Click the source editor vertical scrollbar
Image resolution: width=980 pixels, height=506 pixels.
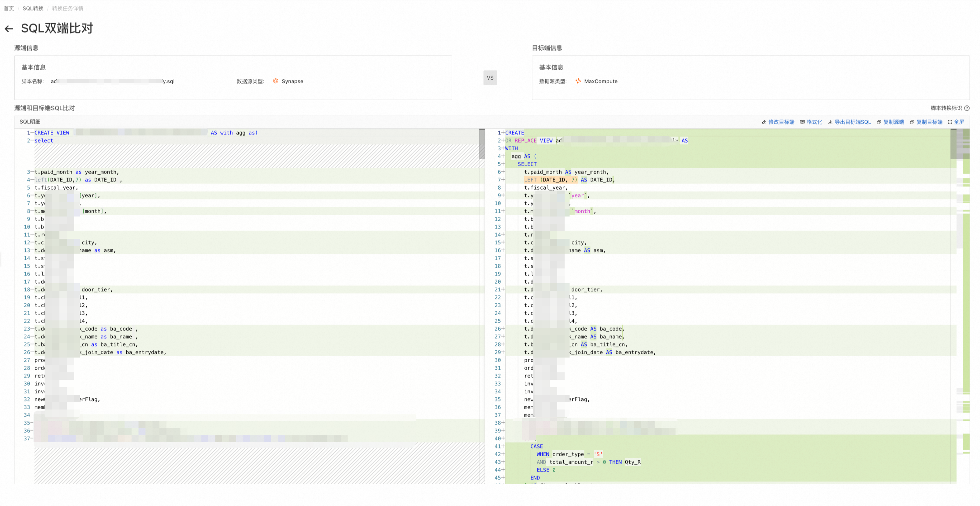pos(482,144)
